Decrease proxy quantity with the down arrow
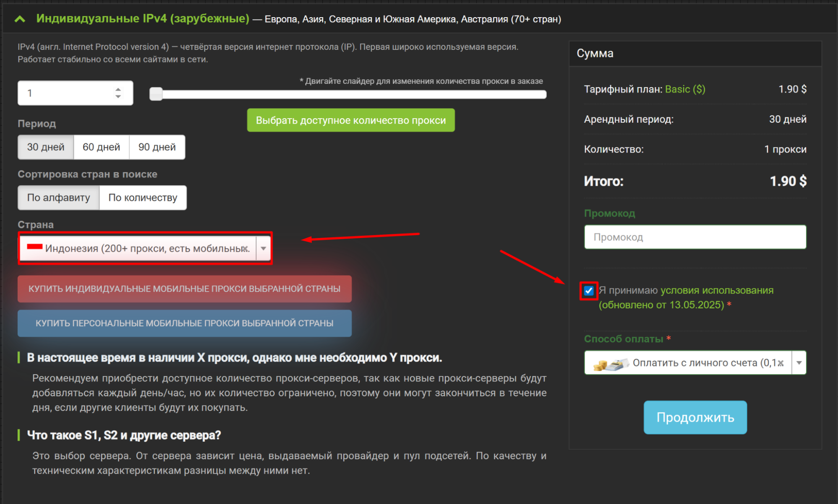Image resolution: width=838 pixels, height=504 pixels. point(118,97)
